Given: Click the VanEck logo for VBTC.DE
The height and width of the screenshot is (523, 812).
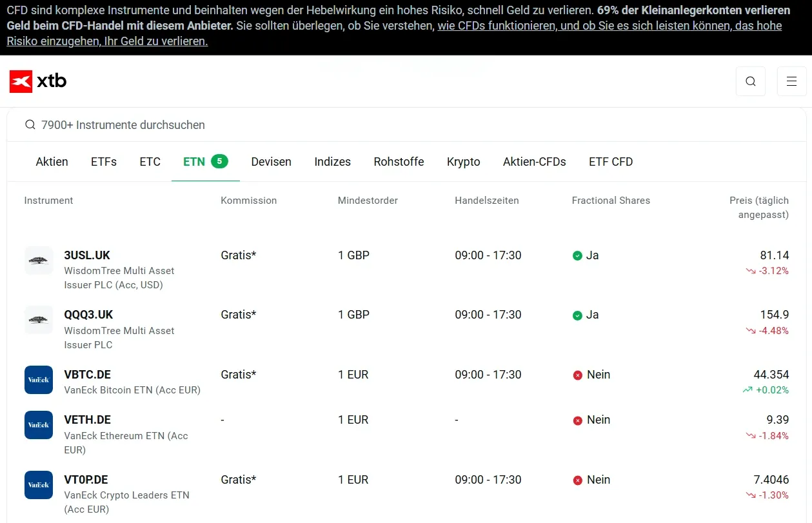Looking at the screenshot, I should point(39,380).
